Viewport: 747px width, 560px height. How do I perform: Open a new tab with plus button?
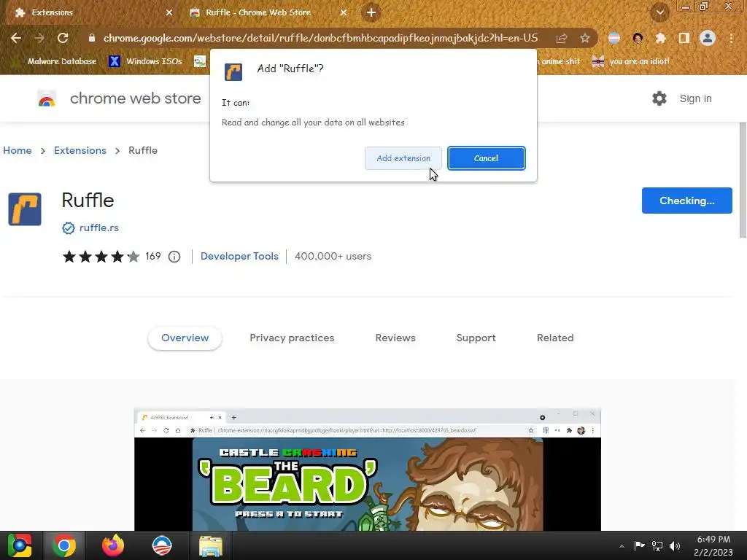(371, 12)
